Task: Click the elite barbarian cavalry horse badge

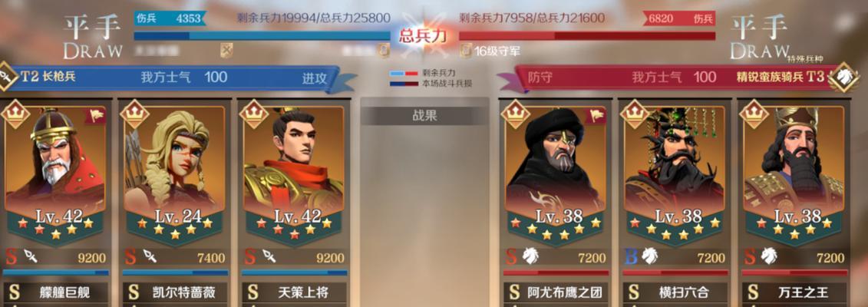Action: 845,76
